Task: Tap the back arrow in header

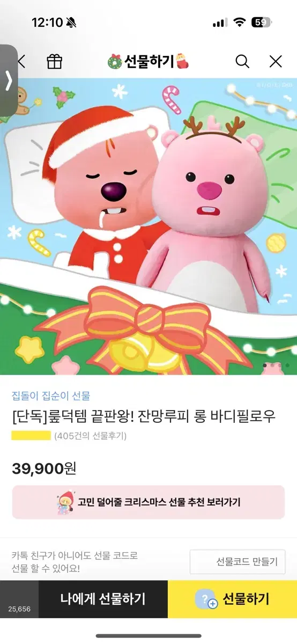Action: [x=21, y=62]
